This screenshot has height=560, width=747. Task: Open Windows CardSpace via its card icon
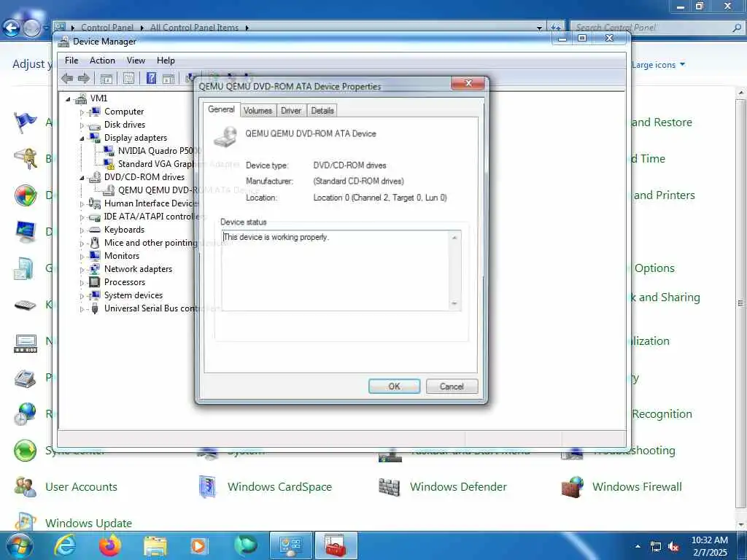click(x=207, y=486)
